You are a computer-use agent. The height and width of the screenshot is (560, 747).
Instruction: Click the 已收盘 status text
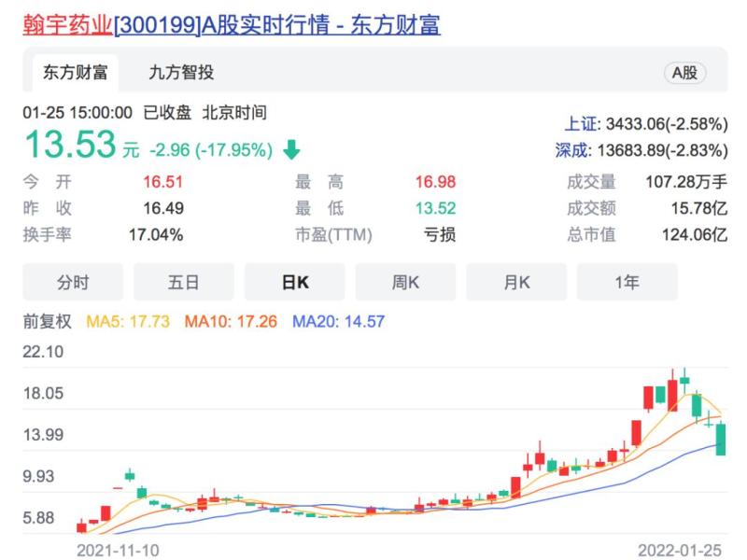tap(167, 113)
